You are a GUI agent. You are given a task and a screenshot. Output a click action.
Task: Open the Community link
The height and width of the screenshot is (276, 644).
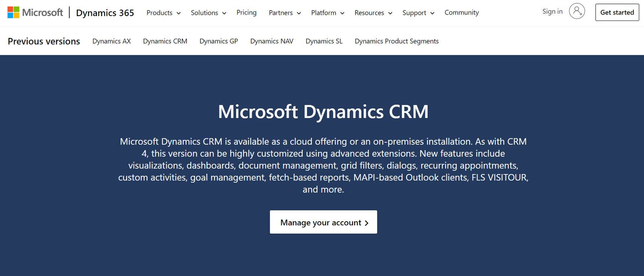tap(462, 12)
